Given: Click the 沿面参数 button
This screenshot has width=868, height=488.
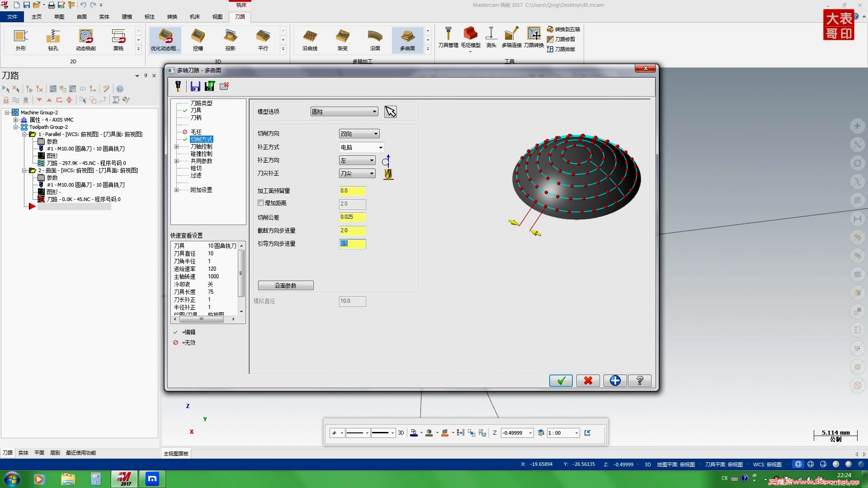Looking at the screenshot, I should point(286,286).
